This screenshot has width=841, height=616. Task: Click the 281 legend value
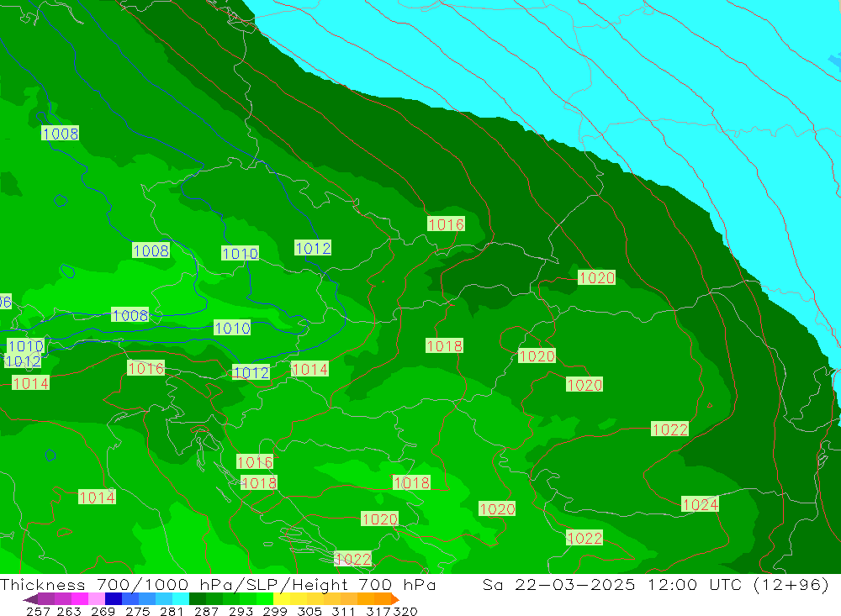[x=172, y=611]
